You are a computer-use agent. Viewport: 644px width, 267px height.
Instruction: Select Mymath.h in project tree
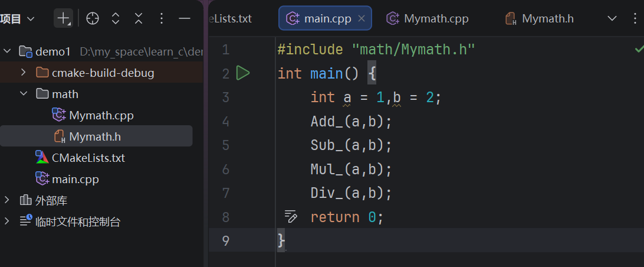pos(96,136)
